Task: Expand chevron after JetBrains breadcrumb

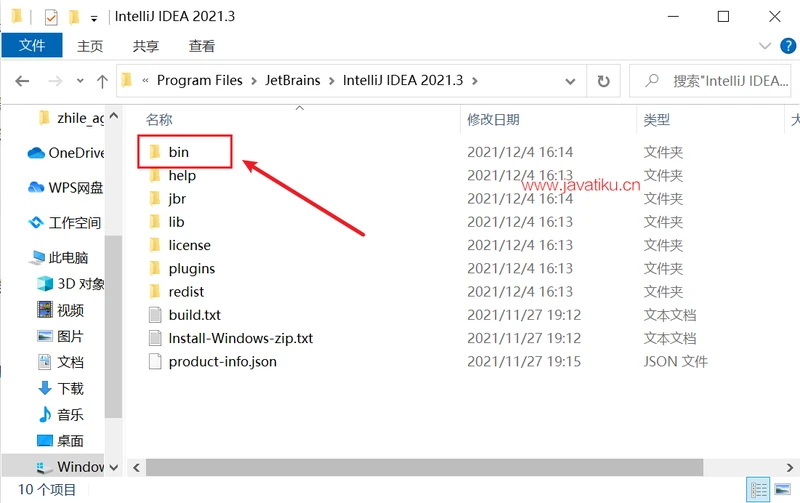Action: tap(332, 81)
